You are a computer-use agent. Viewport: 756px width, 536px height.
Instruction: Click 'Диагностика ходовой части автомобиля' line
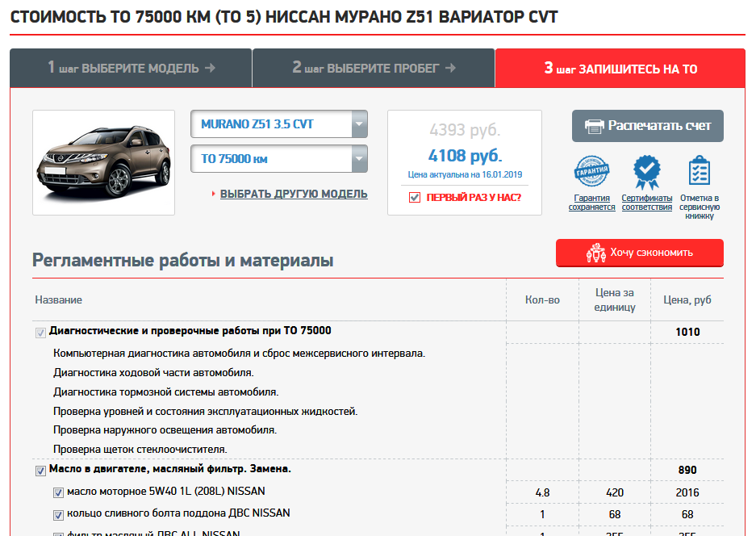click(153, 373)
